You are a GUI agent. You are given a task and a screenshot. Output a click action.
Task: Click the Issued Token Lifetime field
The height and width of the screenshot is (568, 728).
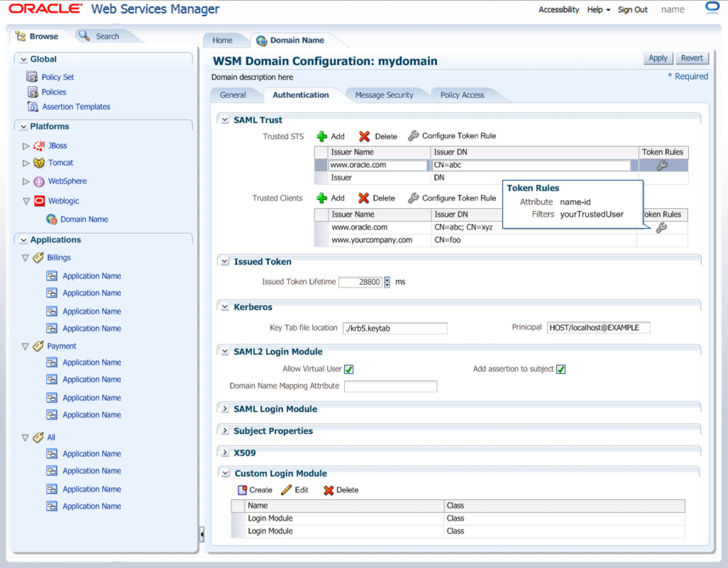360,282
